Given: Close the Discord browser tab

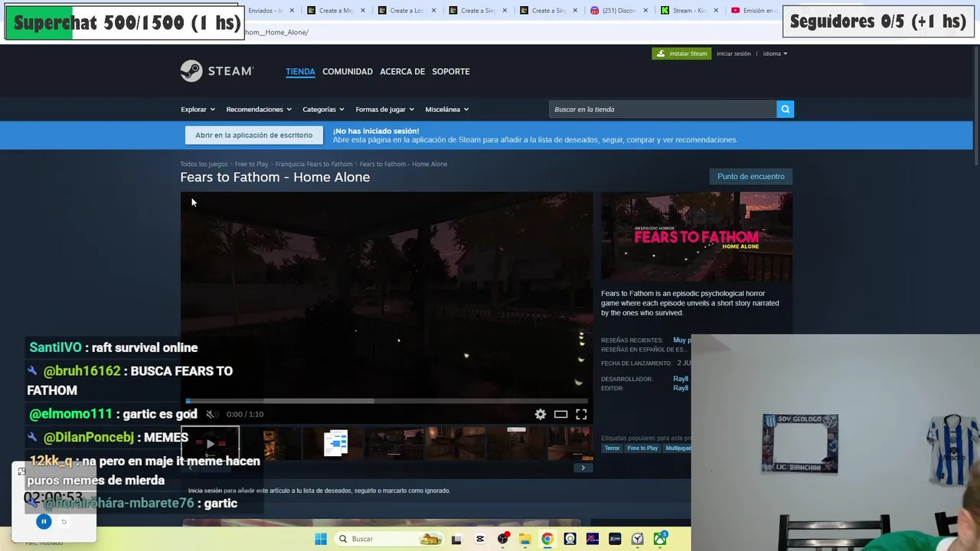Looking at the screenshot, I should coord(645,11).
